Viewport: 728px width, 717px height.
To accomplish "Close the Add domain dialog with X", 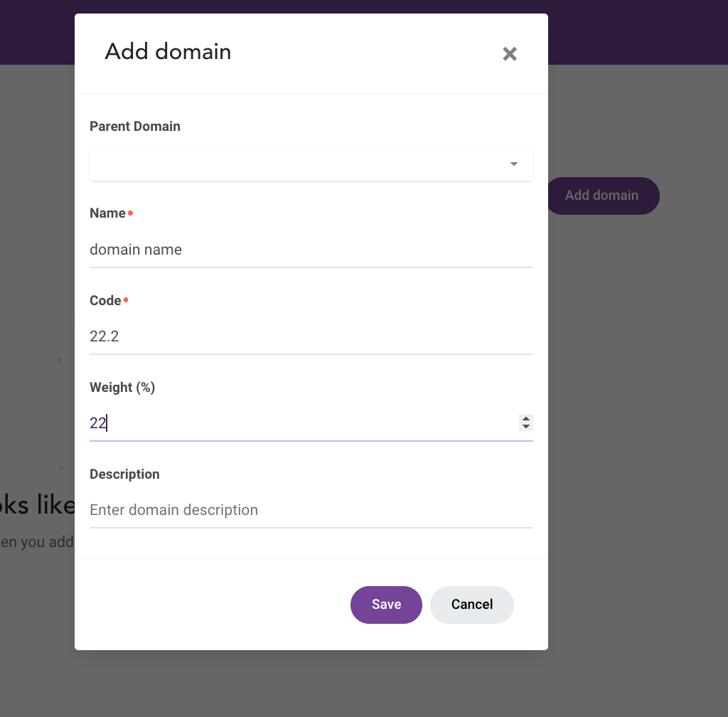I will (x=510, y=54).
